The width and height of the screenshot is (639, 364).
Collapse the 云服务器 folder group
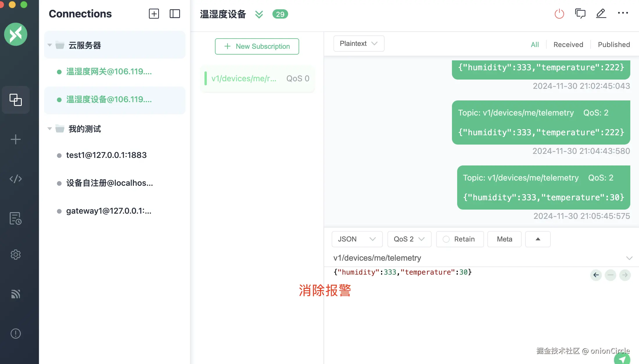point(50,45)
